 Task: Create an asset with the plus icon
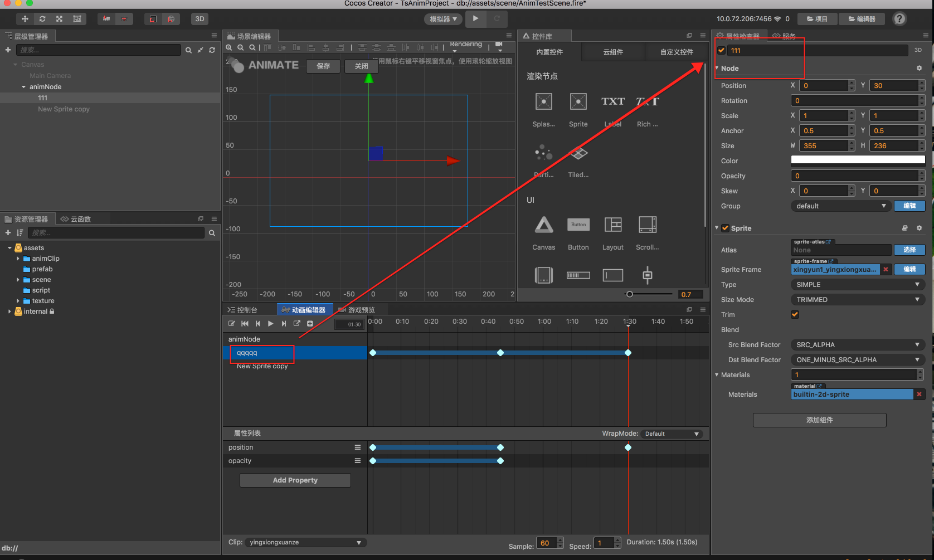pyautogui.click(x=8, y=233)
